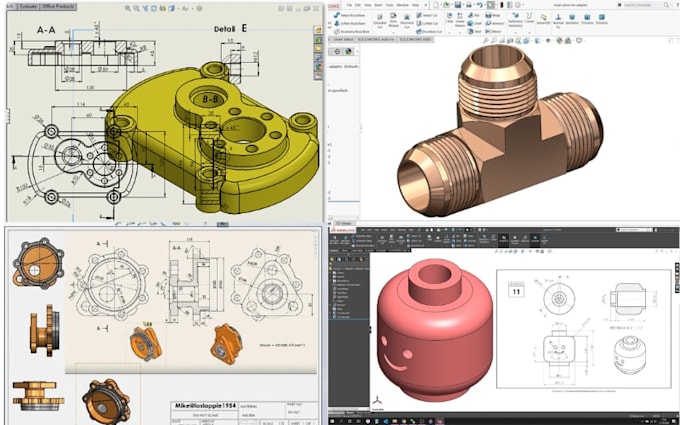This screenshot has height=425, width=680.
Task: Click SolidWorks logo in bottom-right dark window
Action: pyautogui.click(x=343, y=230)
